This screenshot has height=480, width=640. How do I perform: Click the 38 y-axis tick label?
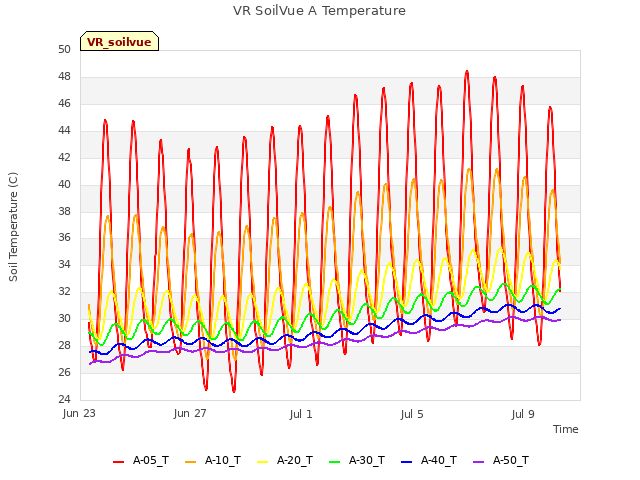pyautogui.click(x=64, y=211)
